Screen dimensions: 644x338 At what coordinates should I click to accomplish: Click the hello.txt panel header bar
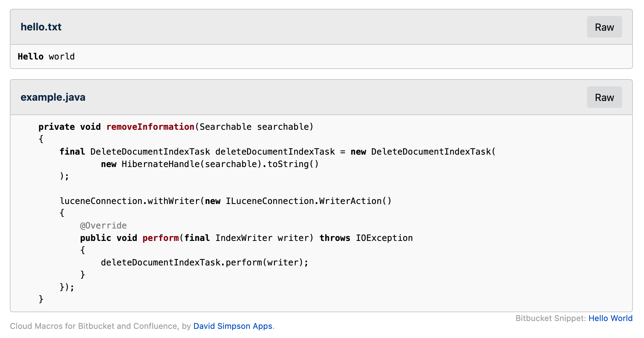point(295,27)
